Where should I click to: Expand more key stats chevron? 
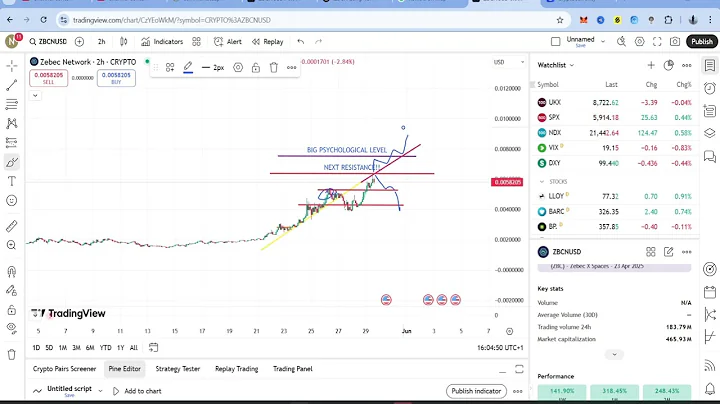[614, 354]
